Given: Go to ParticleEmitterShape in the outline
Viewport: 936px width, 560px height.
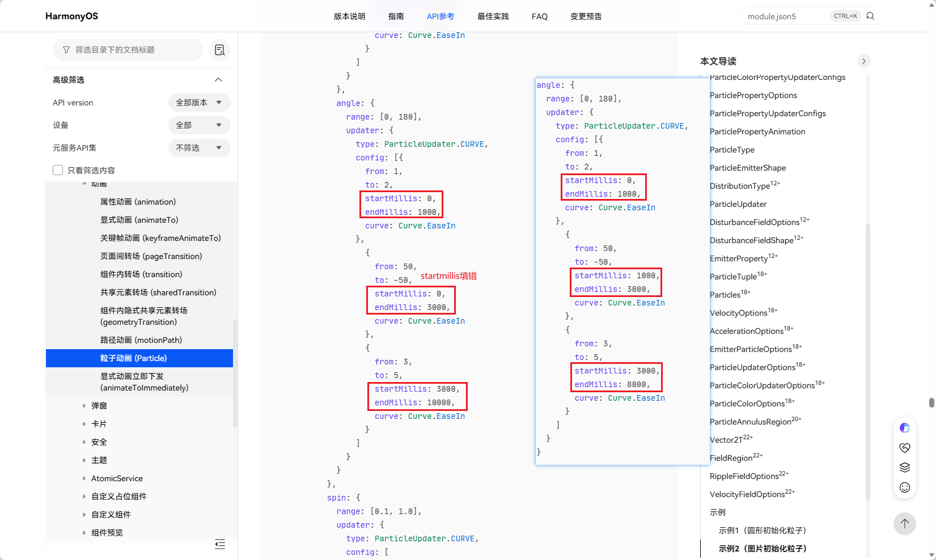Looking at the screenshot, I should pos(748,168).
